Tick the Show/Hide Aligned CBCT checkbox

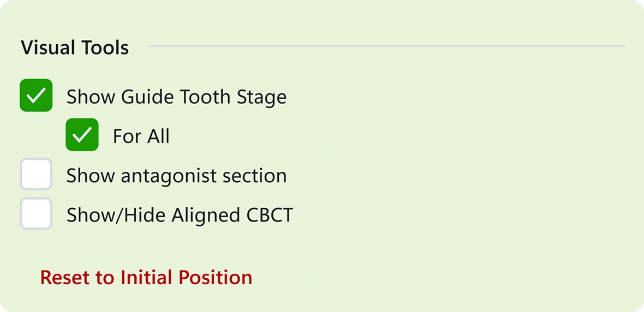[x=36, y=213]
